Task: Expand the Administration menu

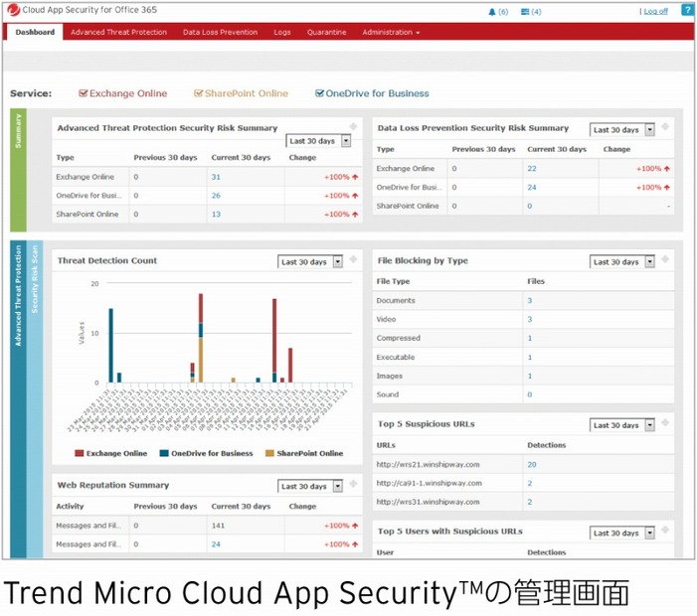Action: (x=391, y=32)
